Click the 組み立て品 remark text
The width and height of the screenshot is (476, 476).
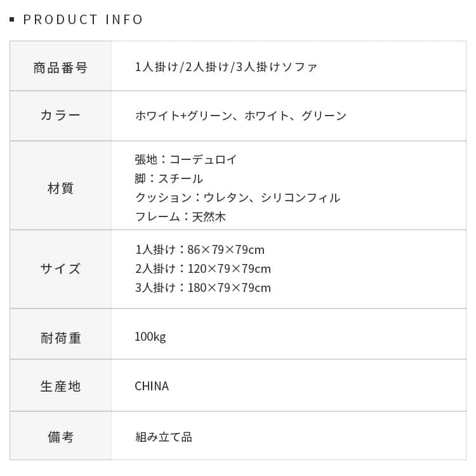coord(163,437)
